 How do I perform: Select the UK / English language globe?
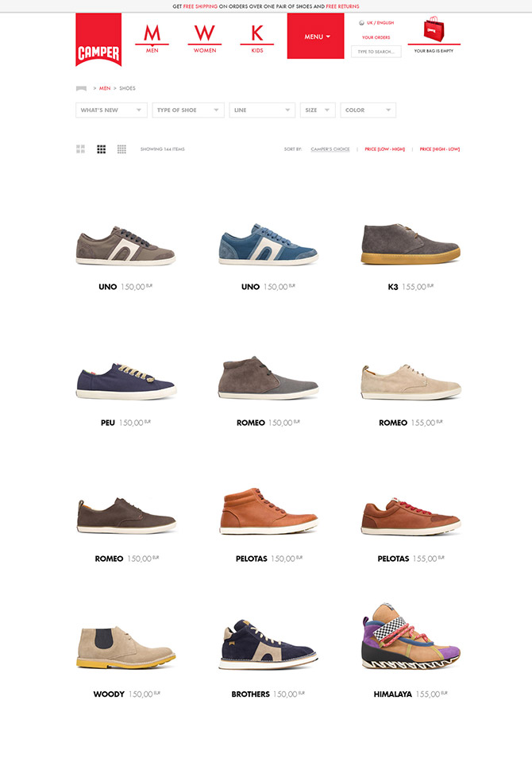(x=361, y=23)
